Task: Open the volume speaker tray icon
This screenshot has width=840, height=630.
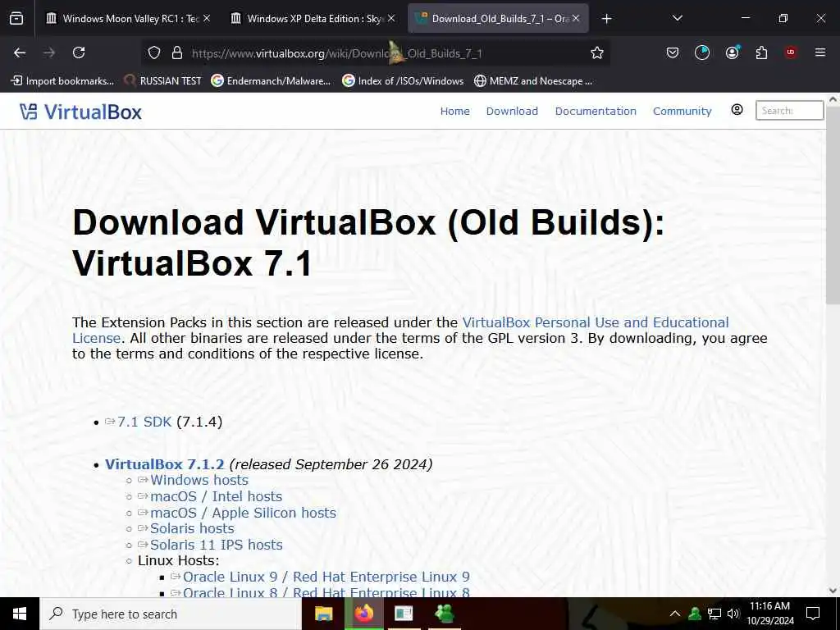Action: click(x=733, y=614)
